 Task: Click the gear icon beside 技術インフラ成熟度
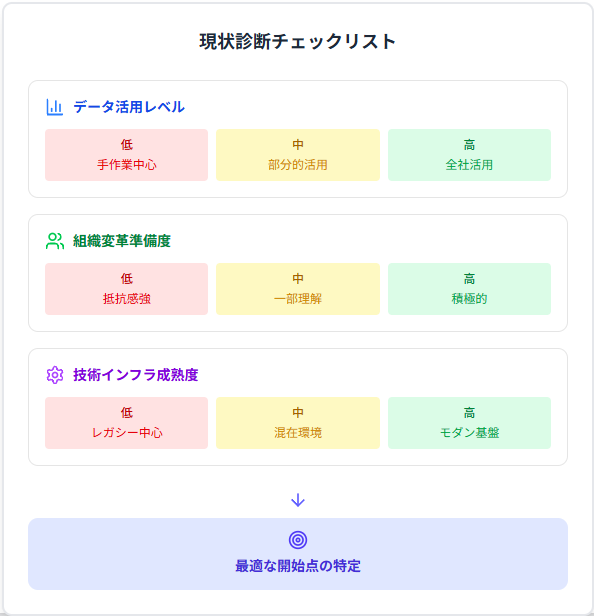pos(55,375)
